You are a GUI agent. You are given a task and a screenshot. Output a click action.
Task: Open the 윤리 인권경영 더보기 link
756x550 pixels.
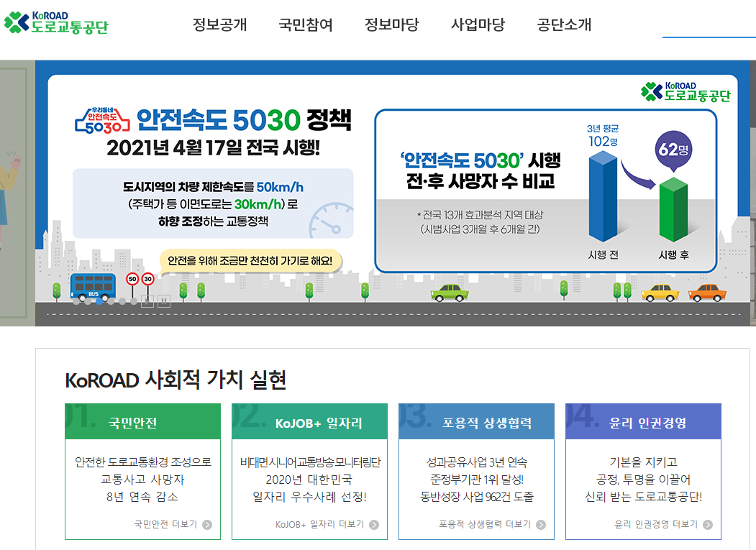[x=663, y=524]
